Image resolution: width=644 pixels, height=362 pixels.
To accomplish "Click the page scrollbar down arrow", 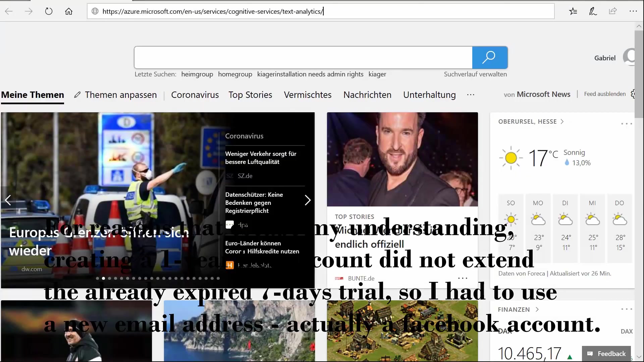I will pos(639,357).
